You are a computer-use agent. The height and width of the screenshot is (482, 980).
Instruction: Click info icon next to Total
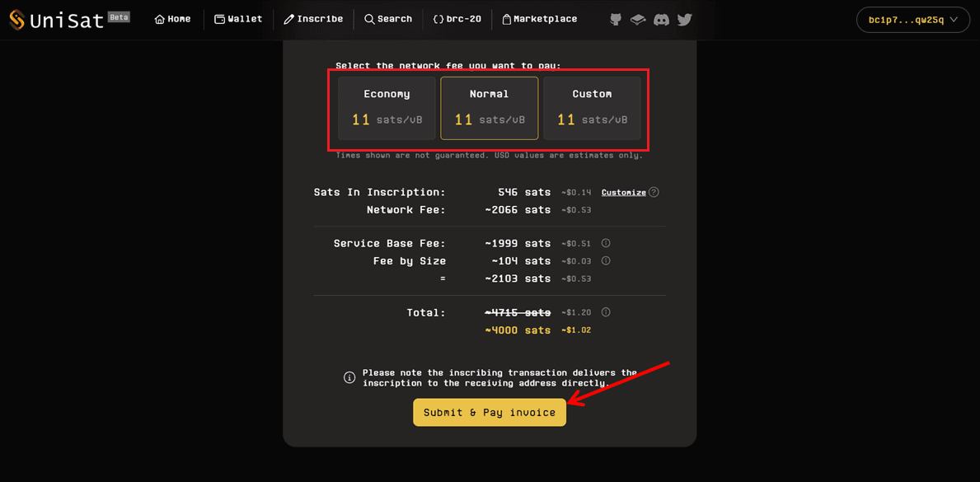point(606,312)
